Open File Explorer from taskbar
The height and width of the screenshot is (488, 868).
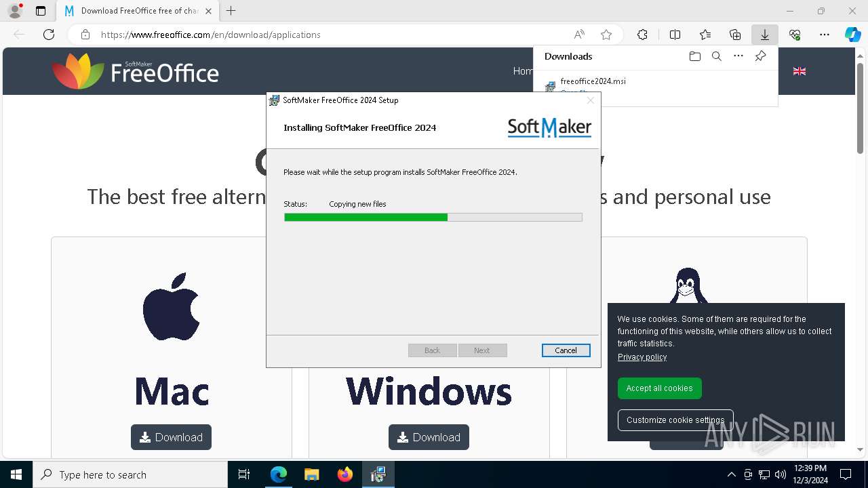click(311, 474)
